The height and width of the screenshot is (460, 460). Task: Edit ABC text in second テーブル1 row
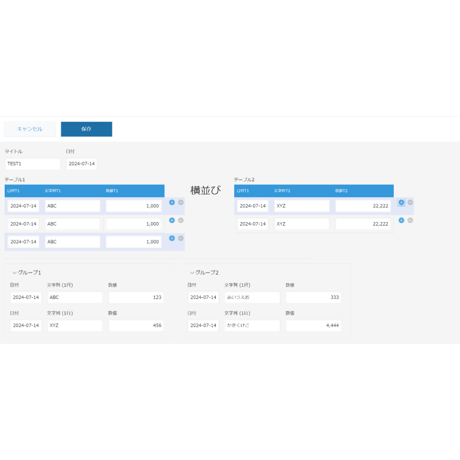[72, 224]
